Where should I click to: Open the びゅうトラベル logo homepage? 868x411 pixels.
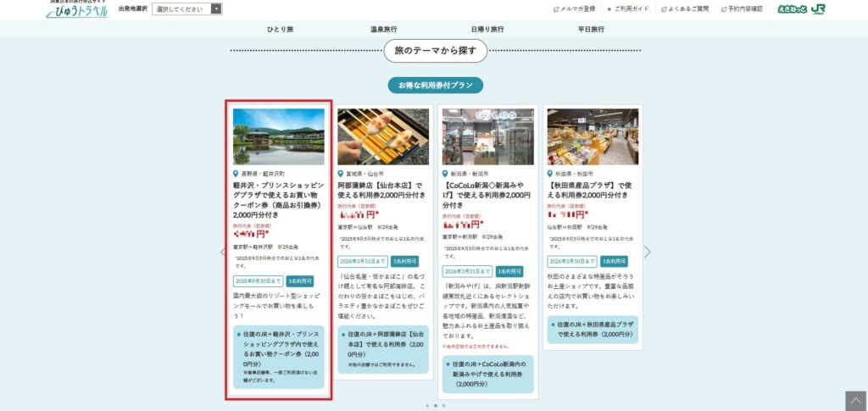pyautogui.click(x=77, y=9)
